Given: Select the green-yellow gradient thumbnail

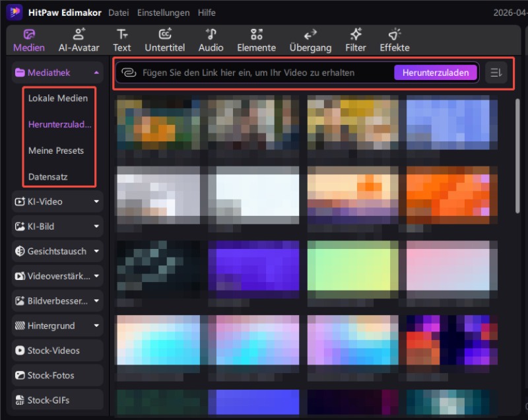Looking at the screenshot, I should (x=352, y=269).
